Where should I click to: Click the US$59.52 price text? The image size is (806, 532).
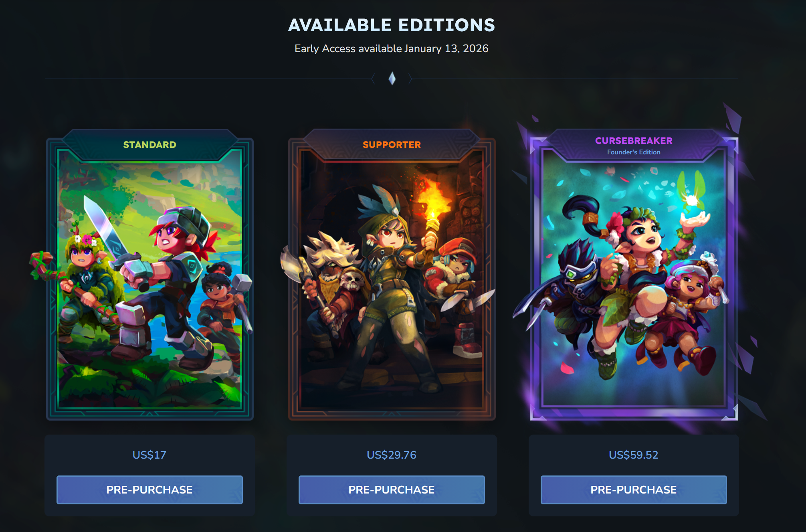tap(634, 455)
